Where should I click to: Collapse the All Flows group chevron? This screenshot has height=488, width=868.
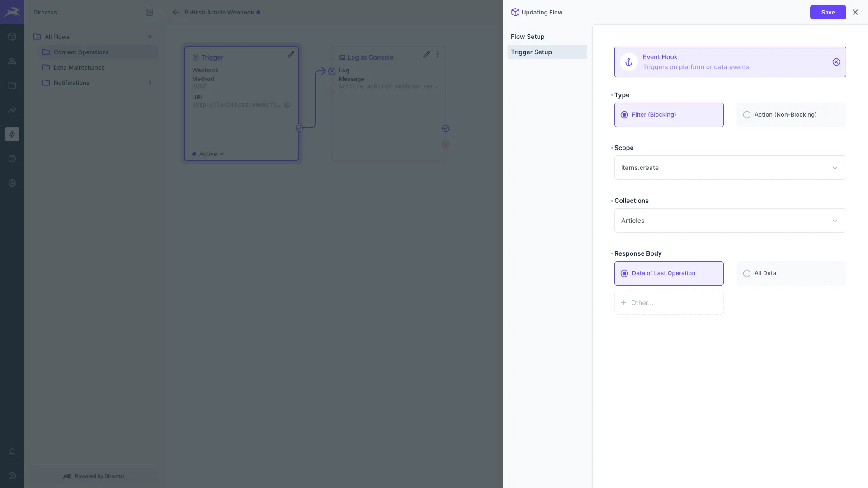coord(150,37)
